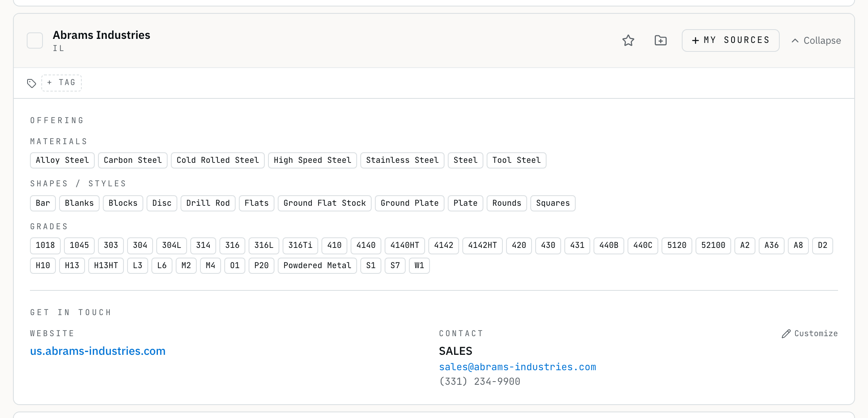Select the Alloy Steel material chip
868x418 pixels.
tap(62, 160)
